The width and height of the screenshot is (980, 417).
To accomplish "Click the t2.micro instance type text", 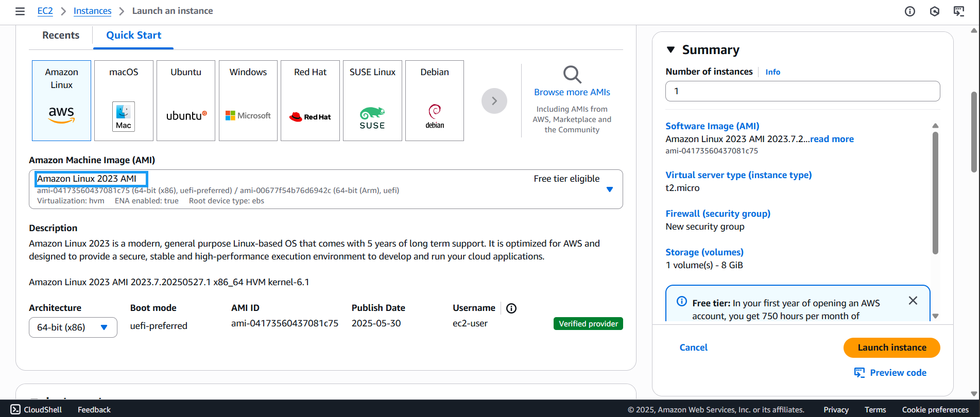I will click(682, 188).
